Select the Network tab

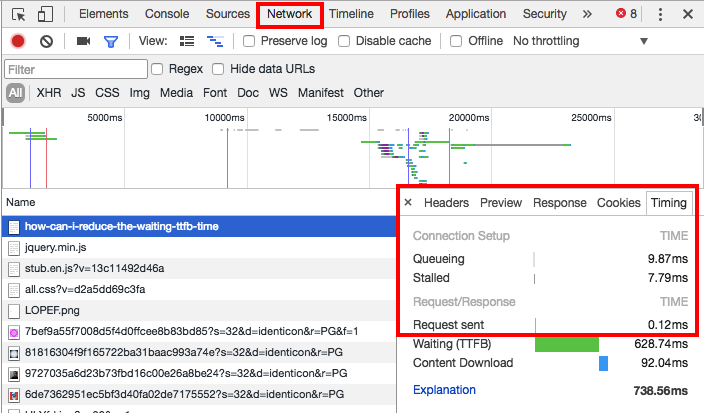click(290, 14)
